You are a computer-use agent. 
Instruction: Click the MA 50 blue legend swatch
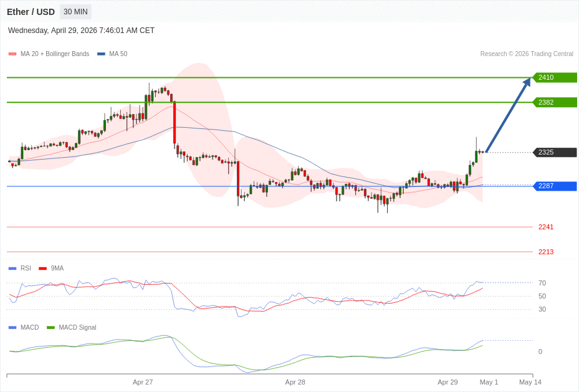(101, 54)
